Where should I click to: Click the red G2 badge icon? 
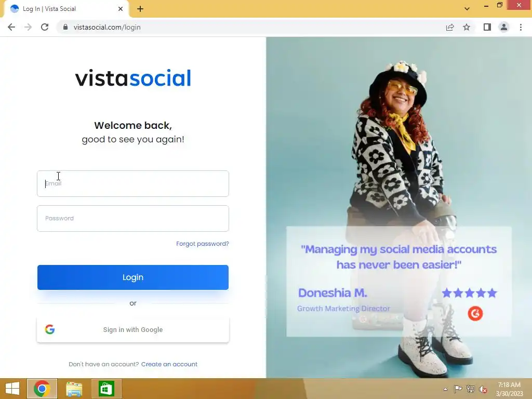pos(475,313)
